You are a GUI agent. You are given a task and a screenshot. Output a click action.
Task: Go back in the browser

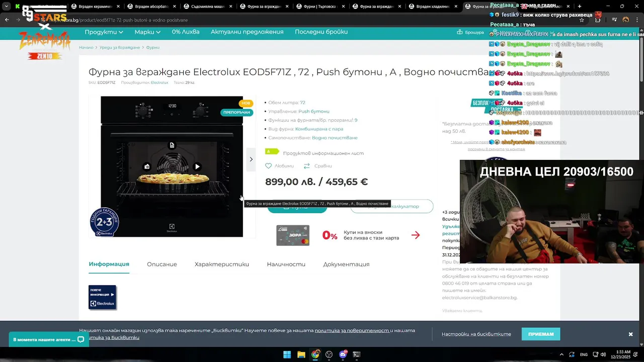tap(7, 20)
